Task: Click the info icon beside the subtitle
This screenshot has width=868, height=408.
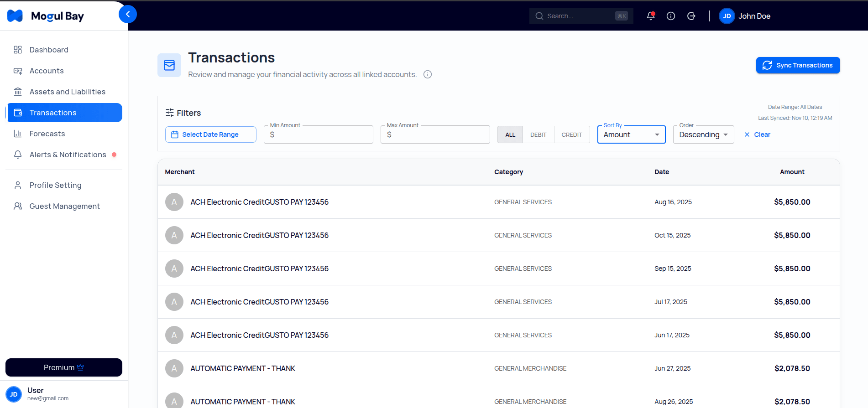Action: 428,74
